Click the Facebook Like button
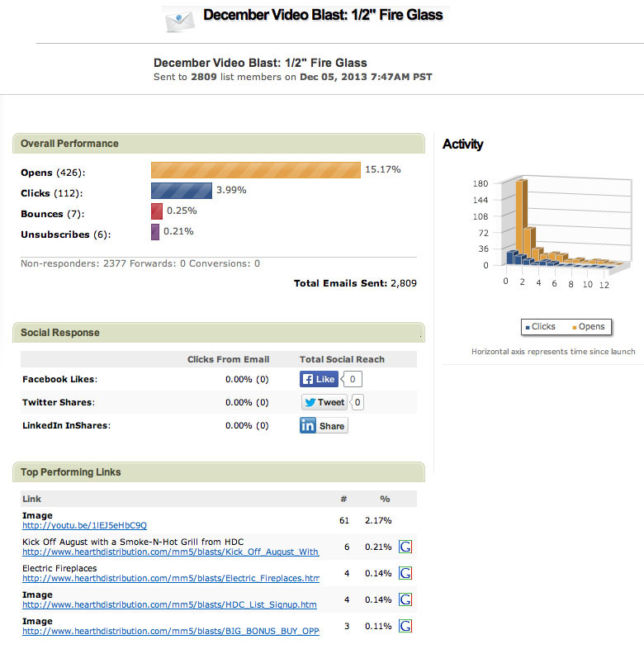644x649 pixels. [319, 379]
